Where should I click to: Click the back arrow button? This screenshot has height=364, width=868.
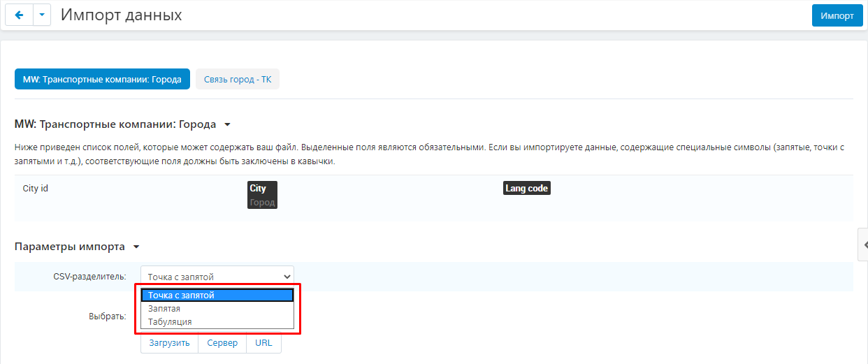point(19,15)
